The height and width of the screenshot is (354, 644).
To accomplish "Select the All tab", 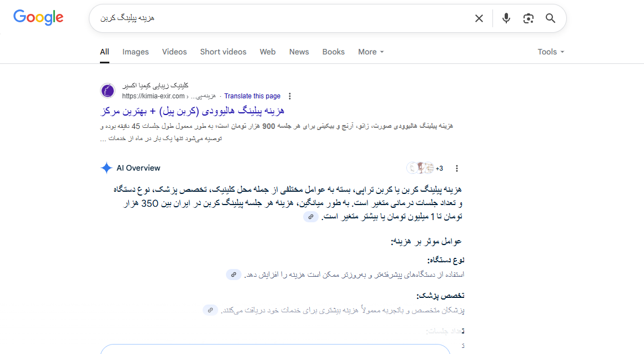I will pyautogui.click(x=104, y=52).
